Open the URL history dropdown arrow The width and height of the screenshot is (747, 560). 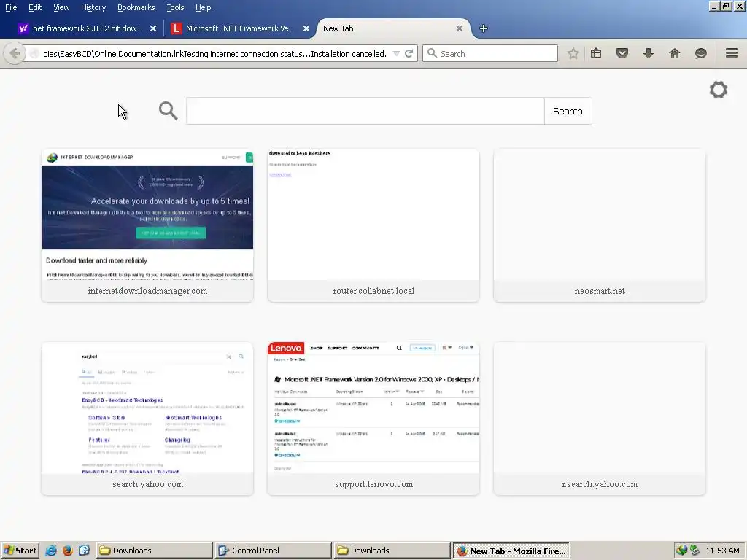click(x=396, y=54)
